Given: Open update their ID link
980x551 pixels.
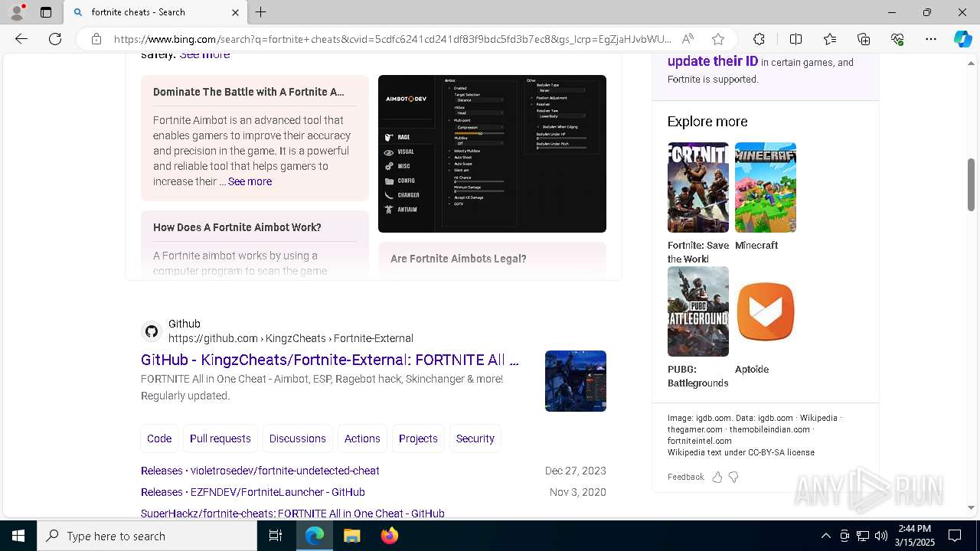Looking at the screenshot, I should (713, 62).
